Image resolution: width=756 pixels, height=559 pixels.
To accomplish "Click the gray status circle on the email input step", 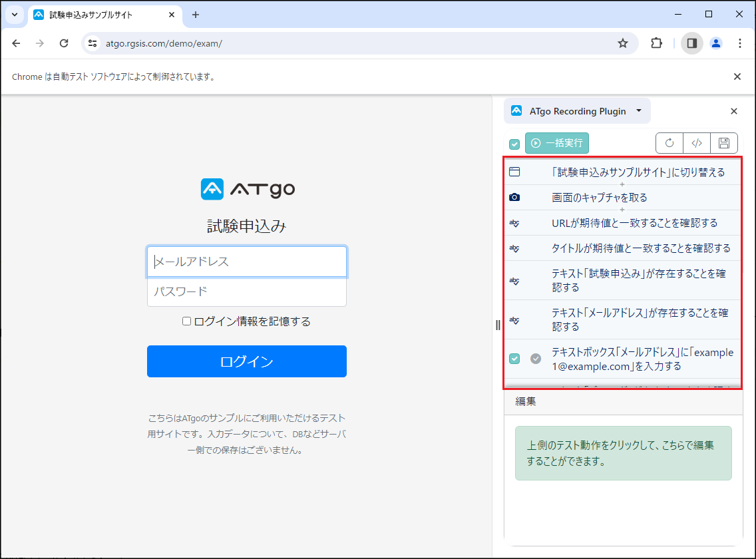I will 536,359.
